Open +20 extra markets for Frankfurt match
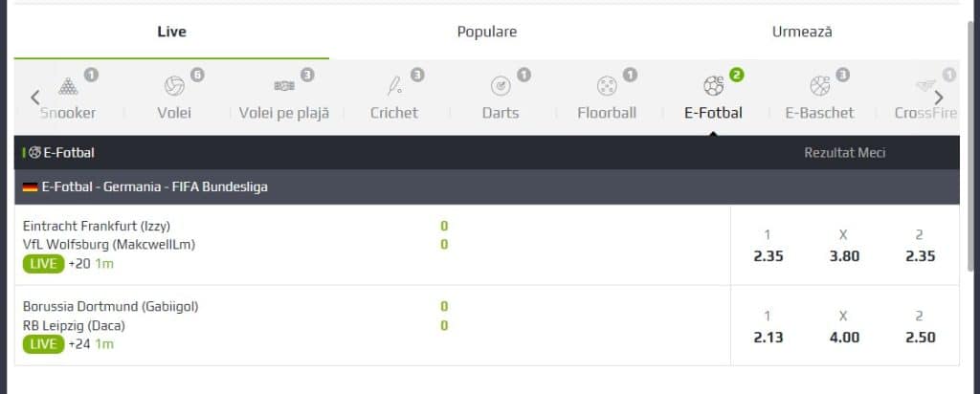Viewport: 980px width, 394px height. (79, 264)
